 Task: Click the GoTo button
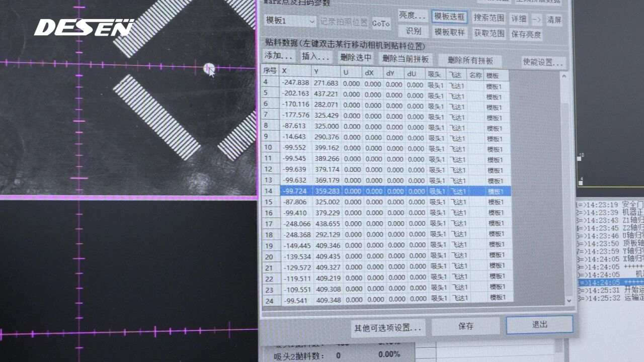(x=381, y=23)
